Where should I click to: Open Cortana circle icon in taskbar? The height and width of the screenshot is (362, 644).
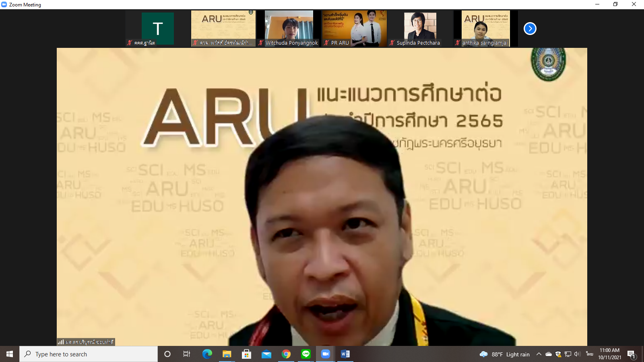pos(167,354)
